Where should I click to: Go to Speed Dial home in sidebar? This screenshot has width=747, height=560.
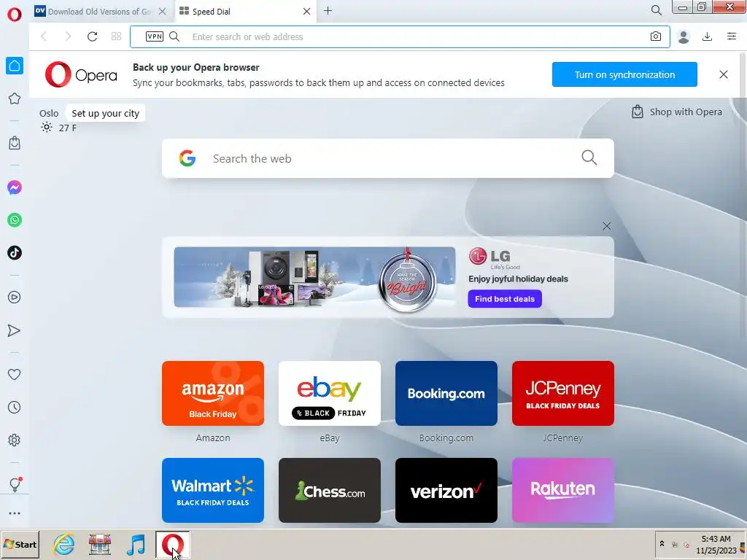pos(15,66)
